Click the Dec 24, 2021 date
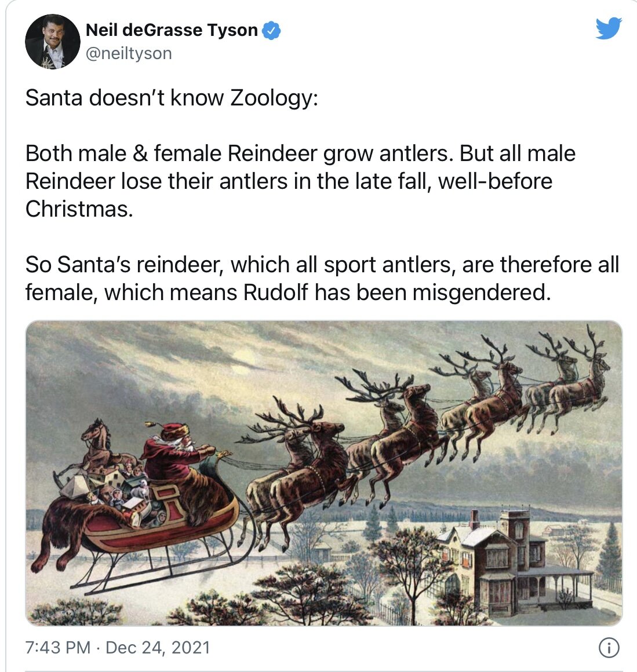The height and width of the screenshot is (672, 637). point(158,647)
